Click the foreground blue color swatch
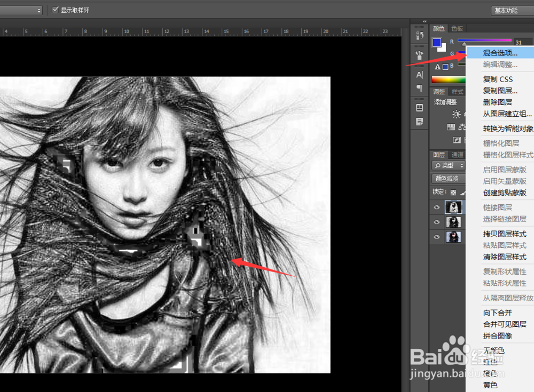 (437, 43)
